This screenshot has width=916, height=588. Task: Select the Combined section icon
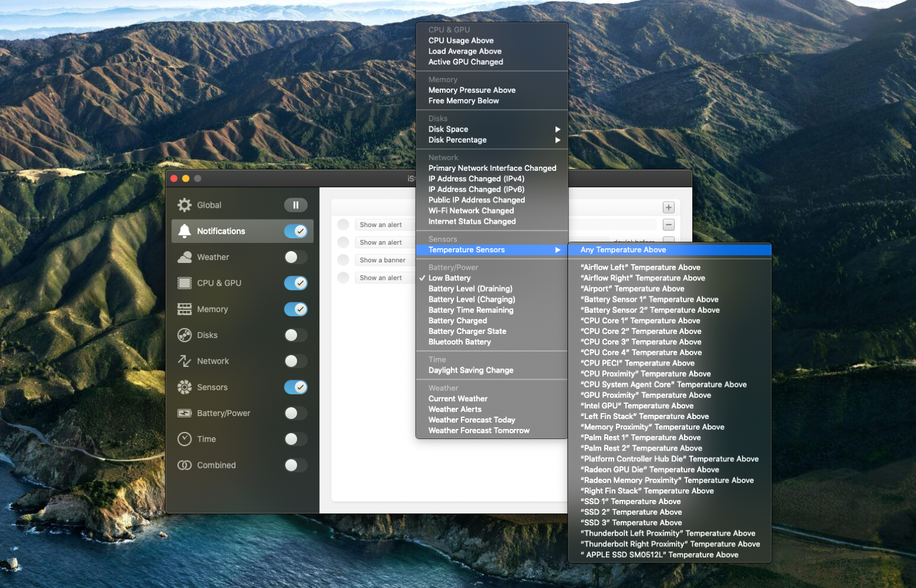184,465
